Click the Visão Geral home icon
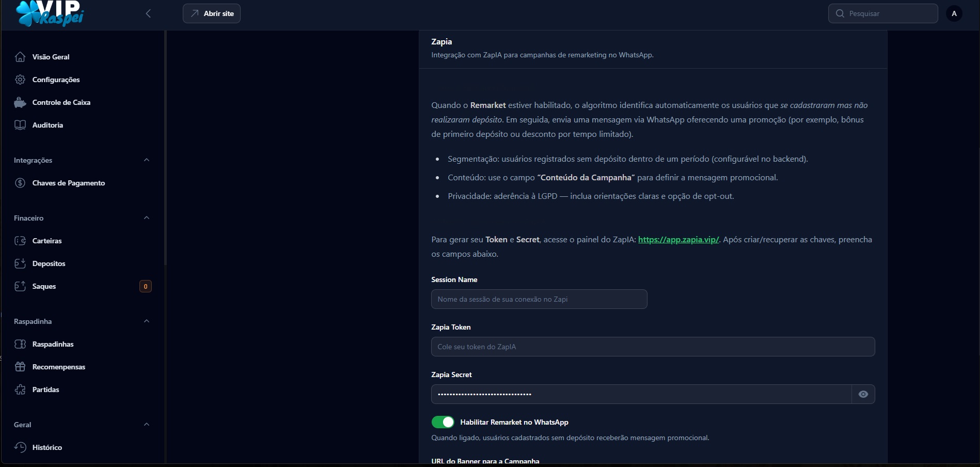This screenshot has height=467, width=980. coord(20,57)
